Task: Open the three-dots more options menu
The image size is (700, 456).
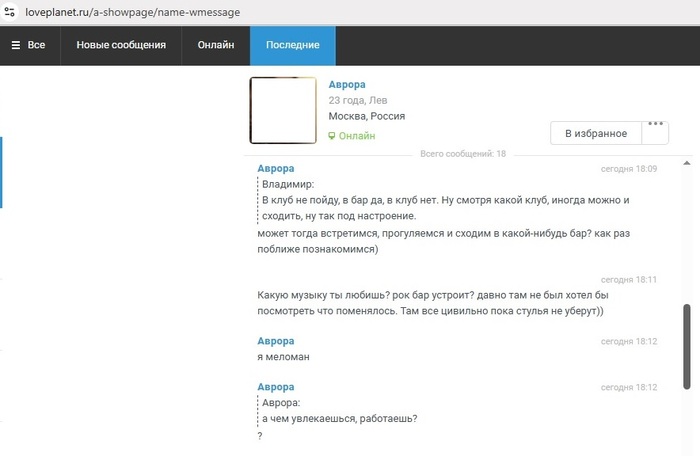Action: 656,125
